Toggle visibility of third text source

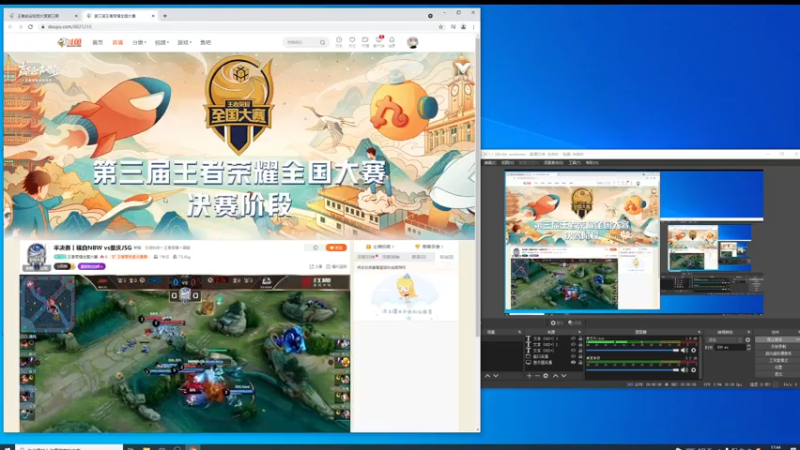click(x=573, y=351)
